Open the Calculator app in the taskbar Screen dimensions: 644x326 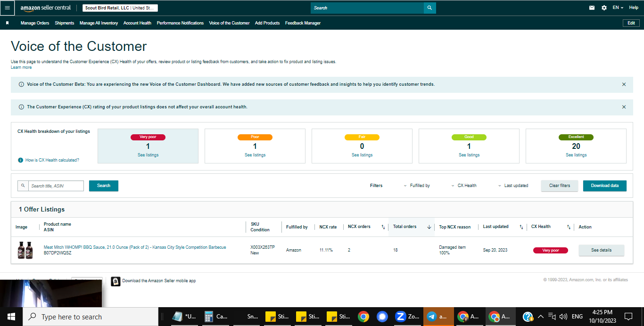coord(215,317)
